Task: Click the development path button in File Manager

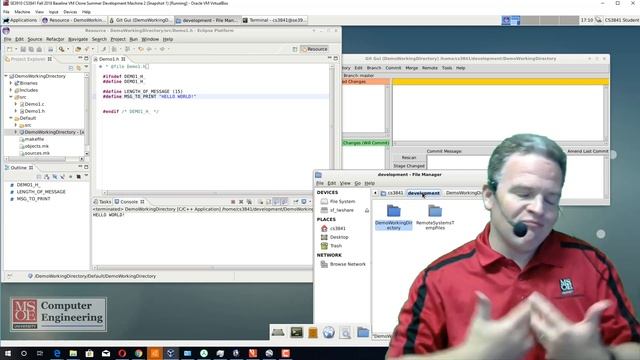Action: tap(424, 193)
